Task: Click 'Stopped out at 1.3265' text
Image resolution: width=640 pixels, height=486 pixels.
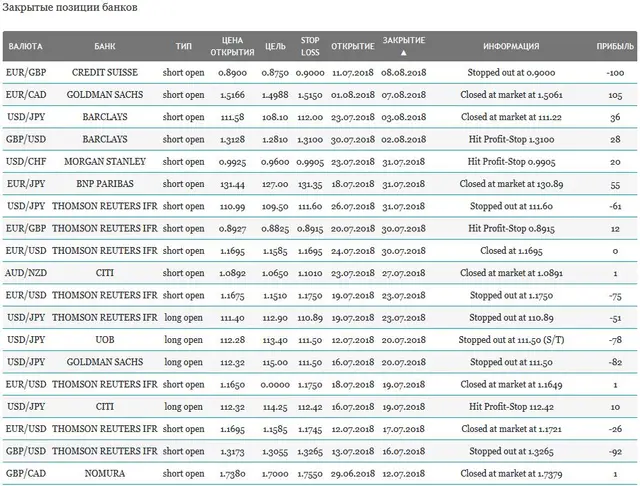Action: click(511, 451)
